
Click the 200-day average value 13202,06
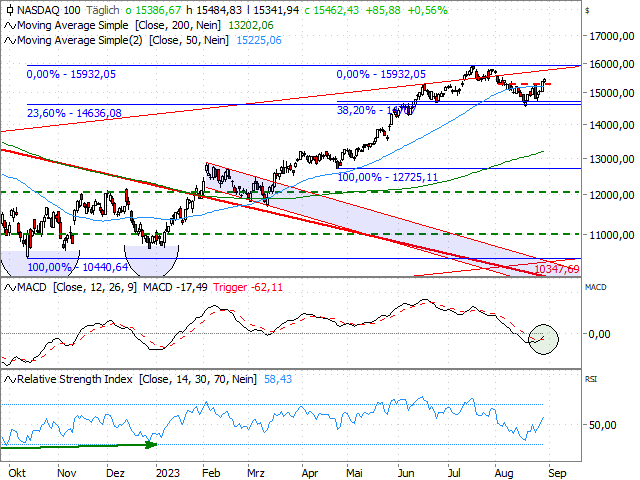coord(251,25)
